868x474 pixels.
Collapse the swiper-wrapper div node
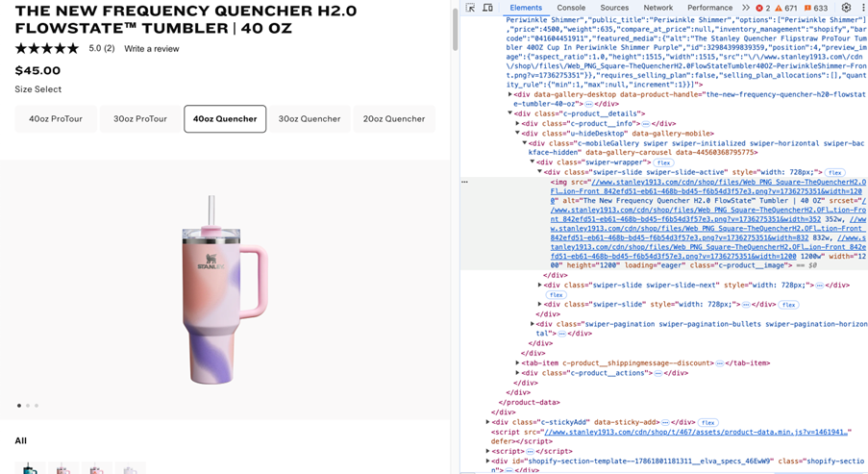point(533,162)
